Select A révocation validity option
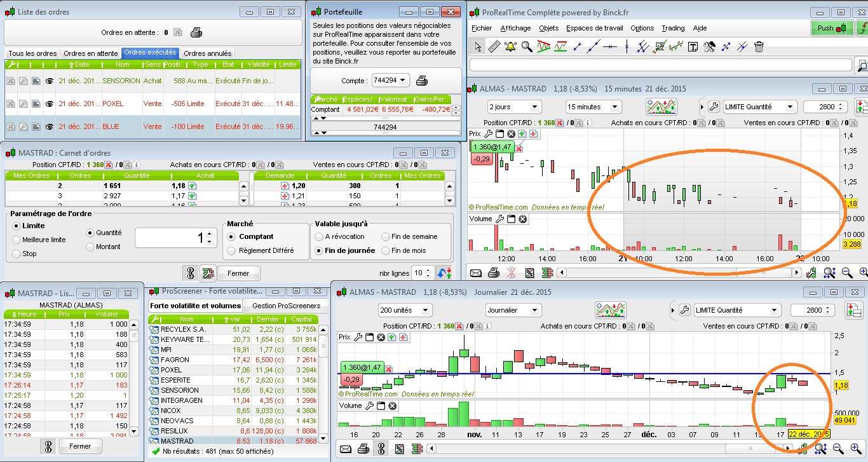The width and height of the screenshot is (868, 462). click(x=318, y=236)
